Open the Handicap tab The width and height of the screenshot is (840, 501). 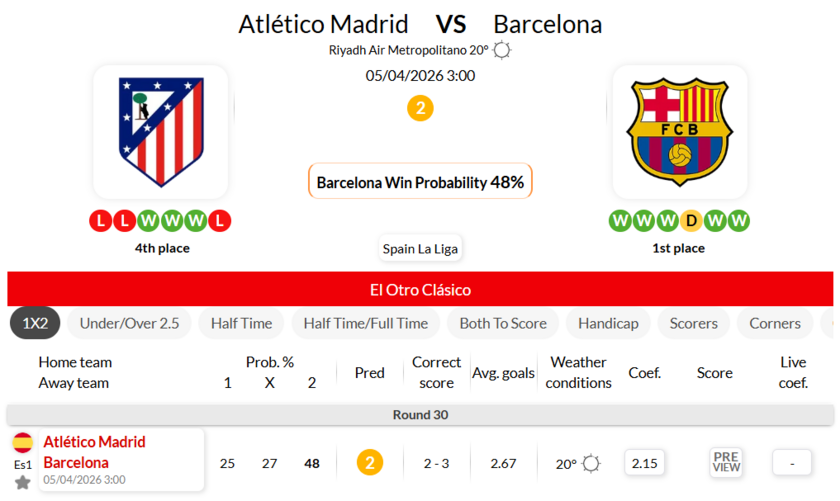(608, 323)
